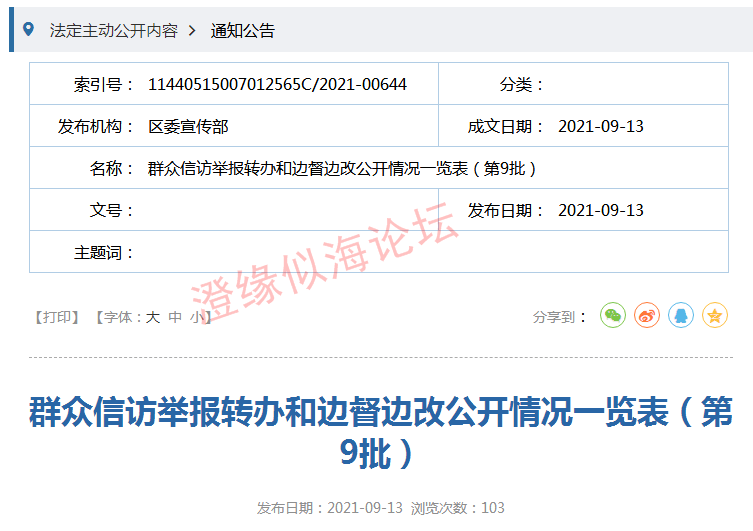Click 成文日期 value 2021-09-13
The height and width of the screenshot is (531, 753).
(x=601, y=127)
